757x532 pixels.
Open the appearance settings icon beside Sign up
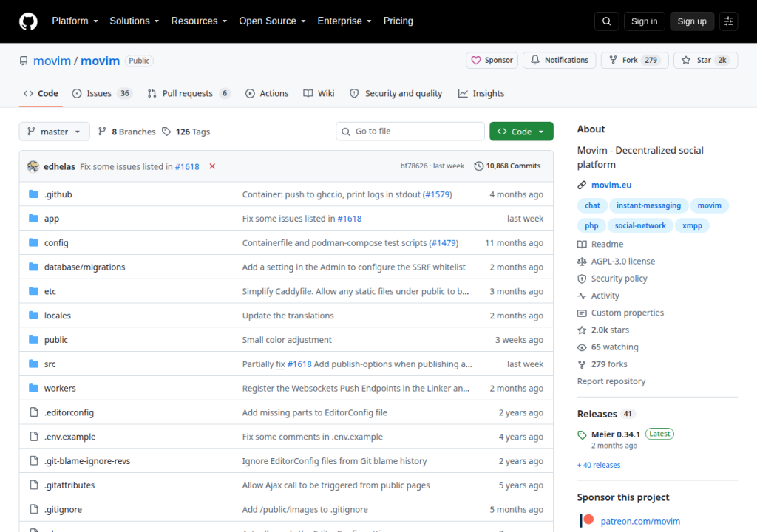pos(728,21)
